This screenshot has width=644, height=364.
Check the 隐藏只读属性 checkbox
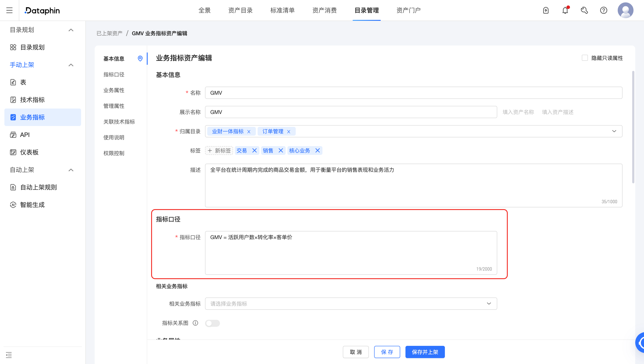(585, 58)
